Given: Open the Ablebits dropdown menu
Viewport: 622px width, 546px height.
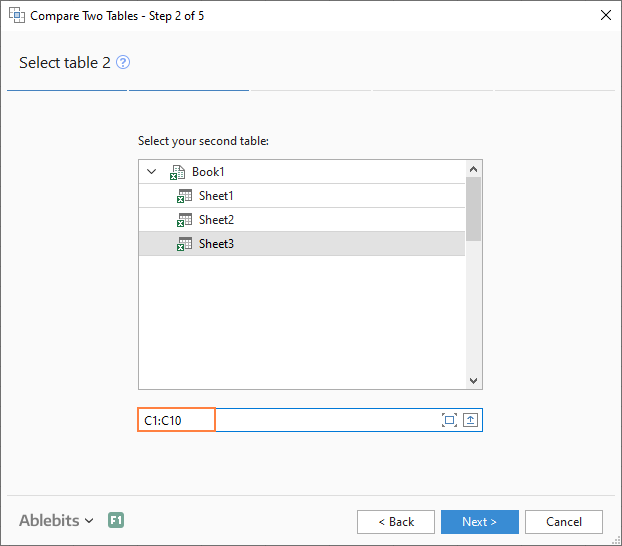Looking at the screenshot, I should tap(56, 521).
